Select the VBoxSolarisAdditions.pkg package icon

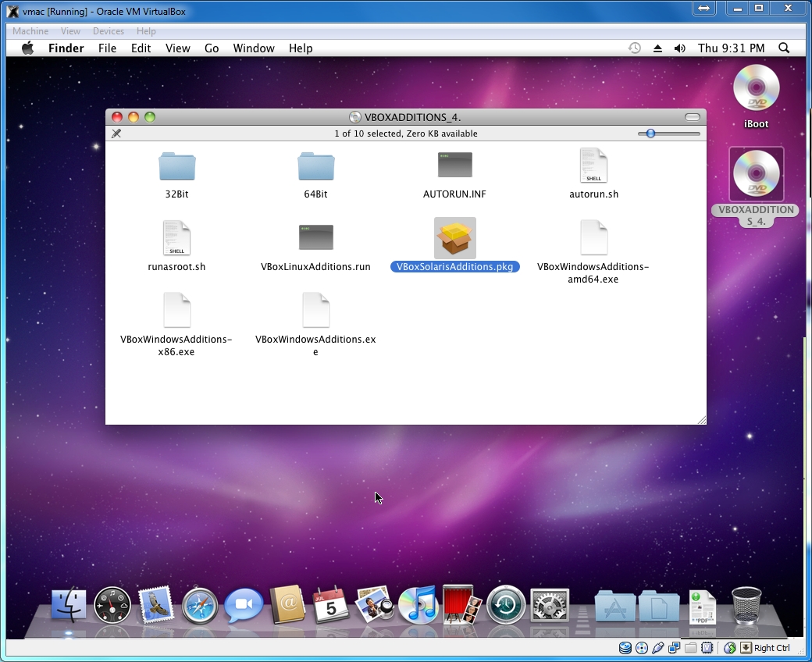(x=454, y=238)
